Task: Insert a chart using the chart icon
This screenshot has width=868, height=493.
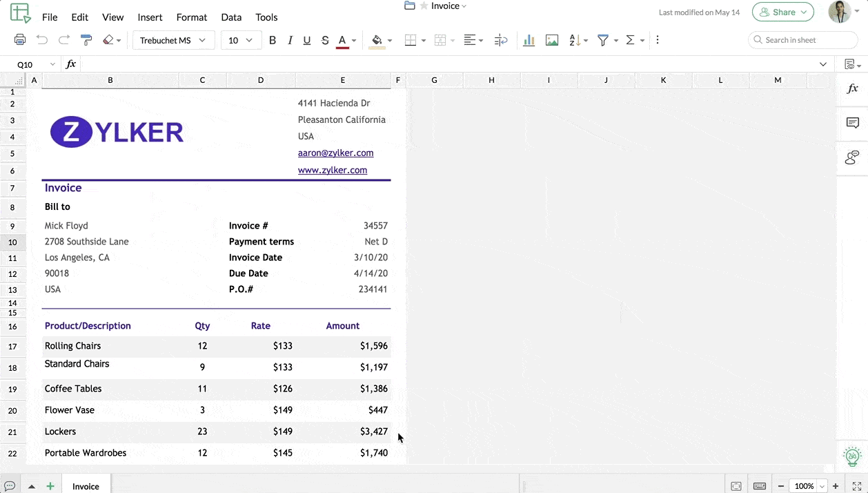Action: coord(529,40)
